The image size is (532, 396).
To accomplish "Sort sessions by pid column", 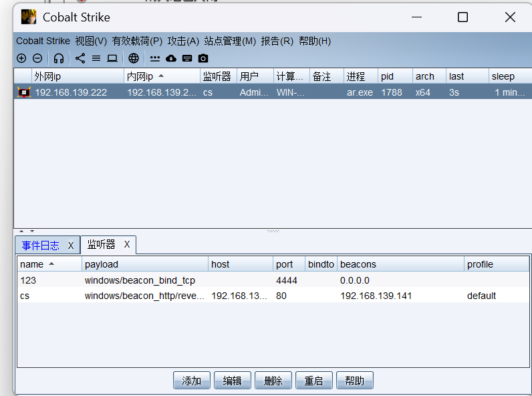I will click(x=395, y=76).
